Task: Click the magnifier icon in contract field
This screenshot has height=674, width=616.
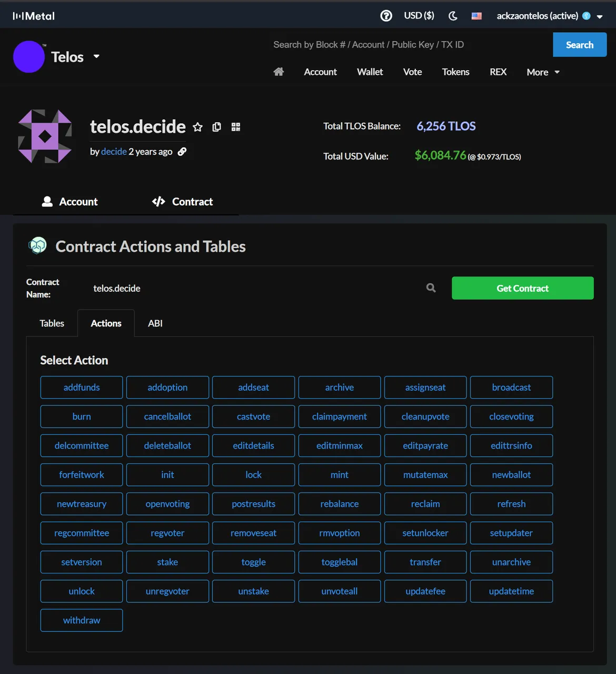Action: (431, 288)
